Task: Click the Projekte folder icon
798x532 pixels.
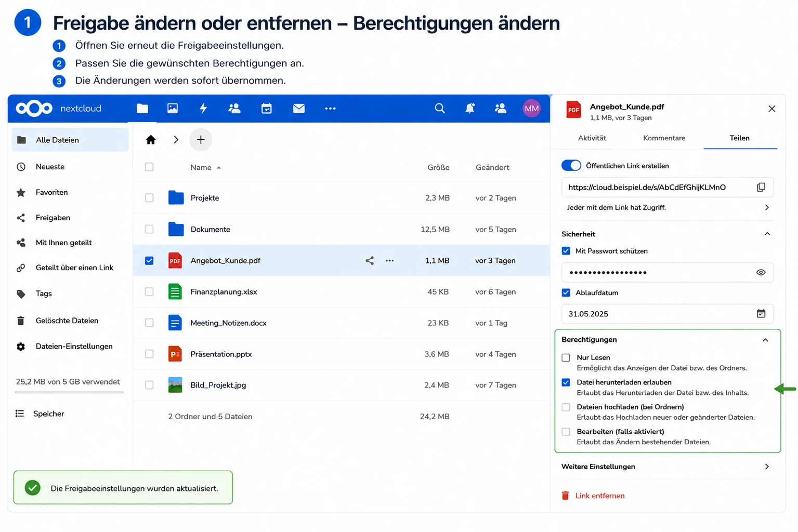Action: pos(176,197)
